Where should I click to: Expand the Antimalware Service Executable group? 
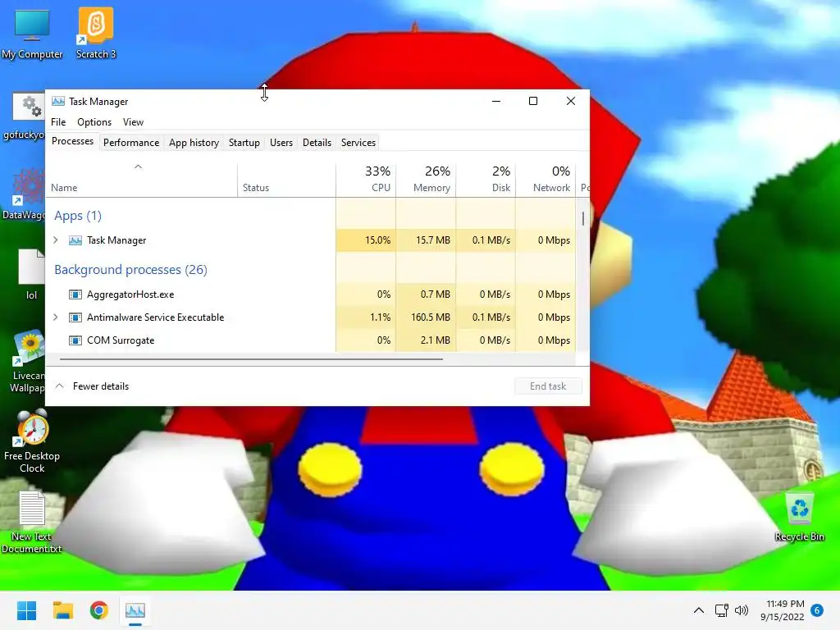pyautogui.click(x=56, y=317)
